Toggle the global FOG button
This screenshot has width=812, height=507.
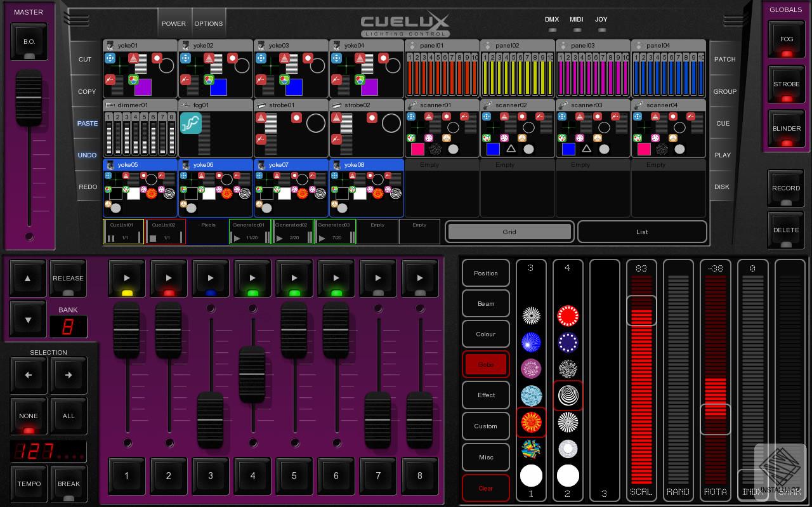[787, 39]
